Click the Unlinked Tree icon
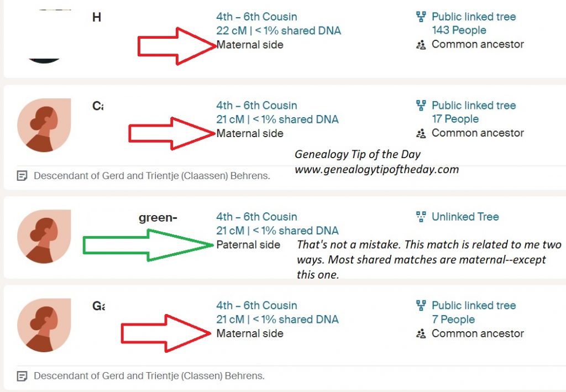The image size is (566, 392). 421,217
